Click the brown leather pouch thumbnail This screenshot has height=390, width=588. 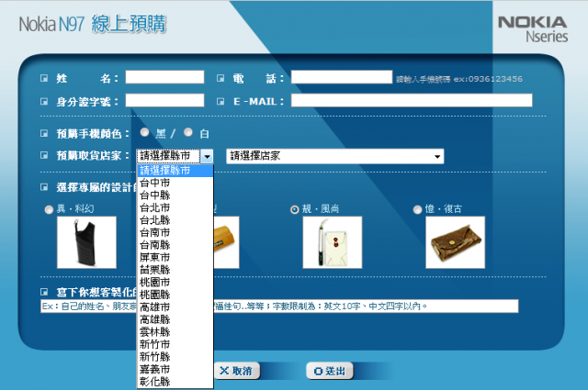pos(456,242)
